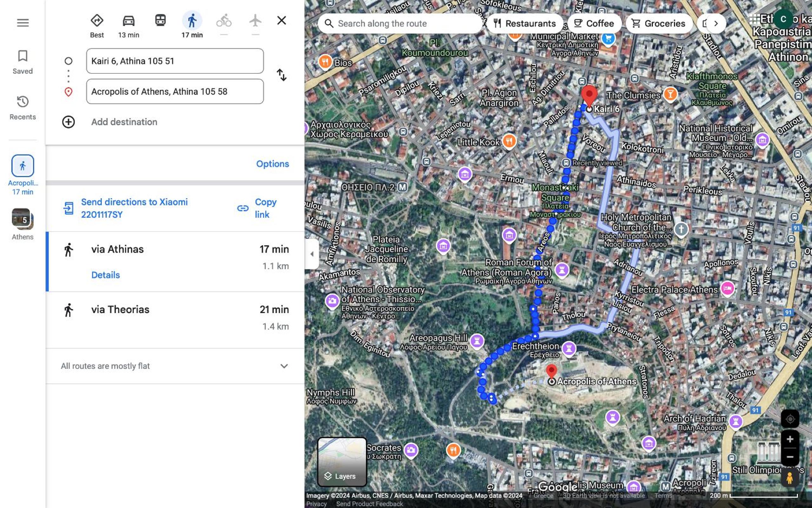Show more category chips arrow

click(x=716, y=23)
